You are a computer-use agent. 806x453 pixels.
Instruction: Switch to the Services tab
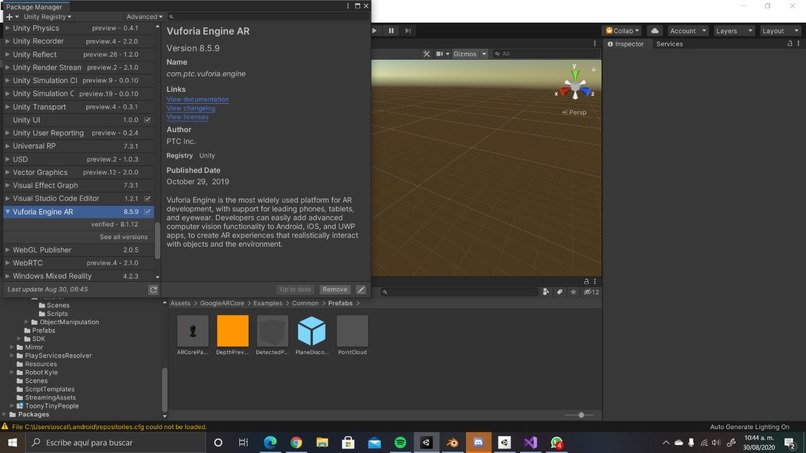669,44
